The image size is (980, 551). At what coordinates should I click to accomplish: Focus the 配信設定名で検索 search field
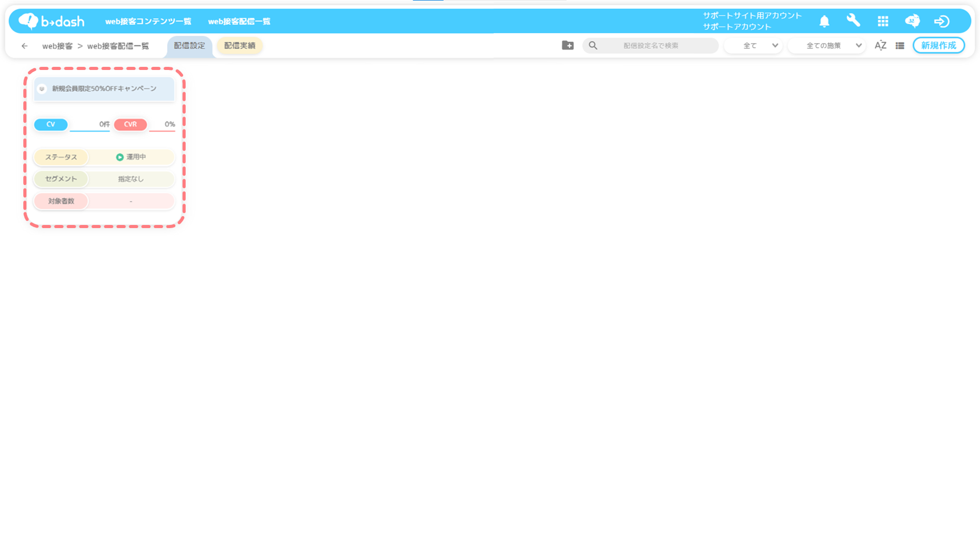pos(651,46)
